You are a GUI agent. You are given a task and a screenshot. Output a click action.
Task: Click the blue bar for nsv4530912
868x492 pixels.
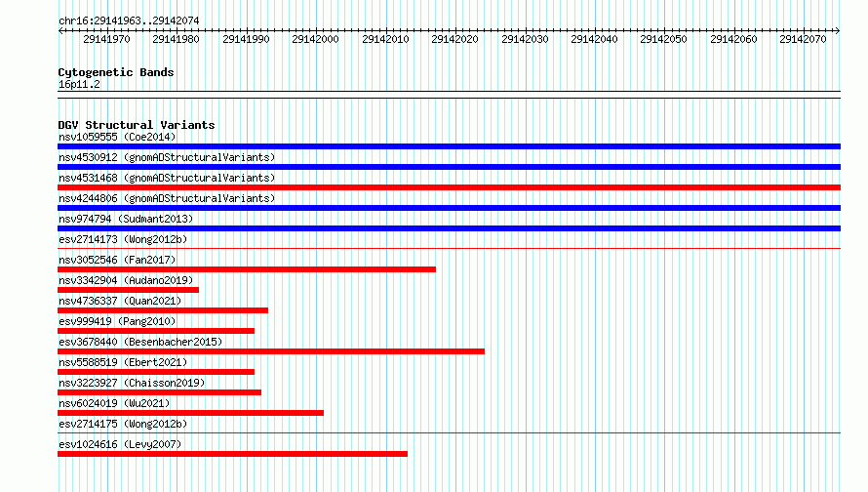[x=449, y=167]
